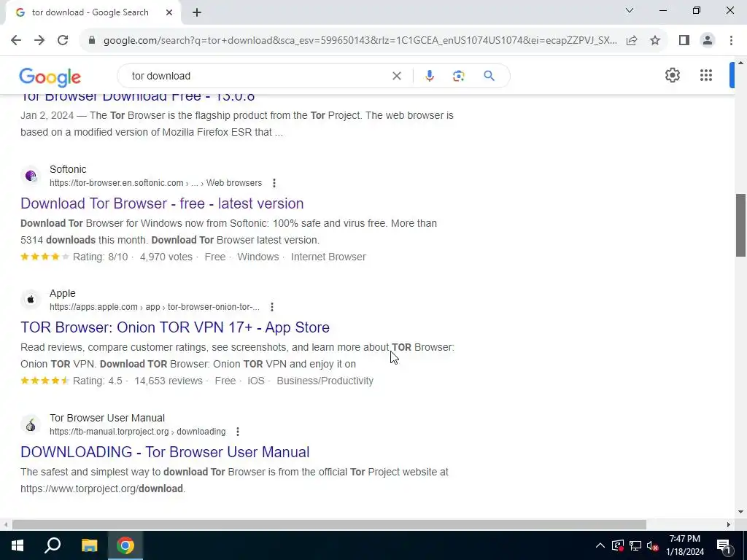This screenshot has height=560, width=747.
Task: Open Tor Browser User Manual favicon
Action: pyautogui.click(x=31, y=424)
